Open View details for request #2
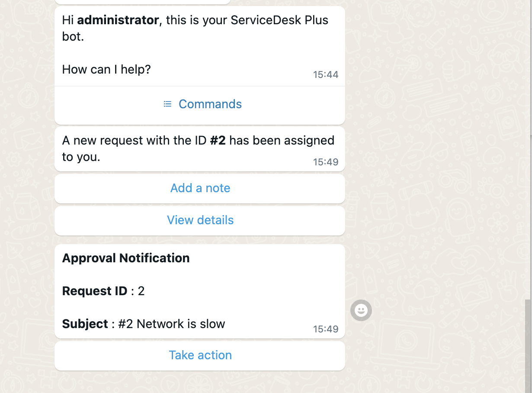The width and height of the screenshot is (532, 393). coord(200,220)
